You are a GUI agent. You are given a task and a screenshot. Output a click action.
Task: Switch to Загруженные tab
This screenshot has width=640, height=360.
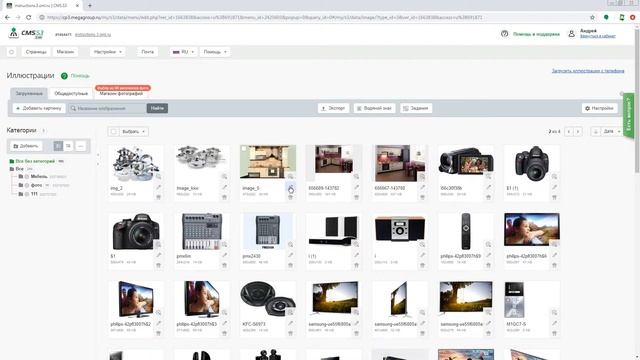[29, 93]
